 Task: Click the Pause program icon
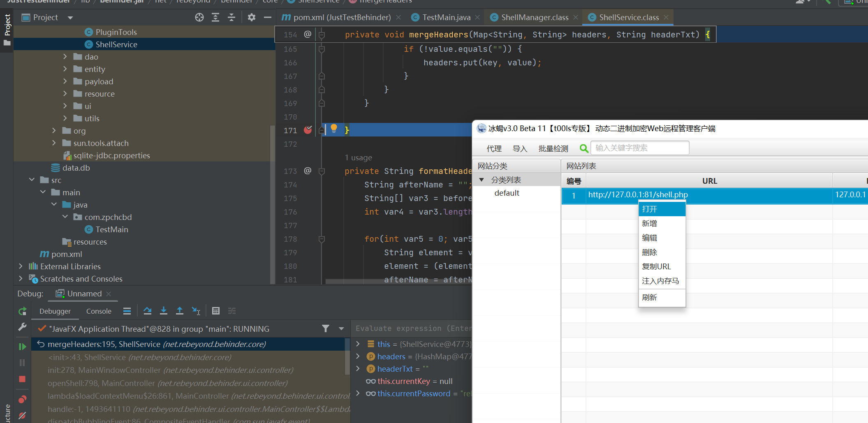click(x=22, y=363)
